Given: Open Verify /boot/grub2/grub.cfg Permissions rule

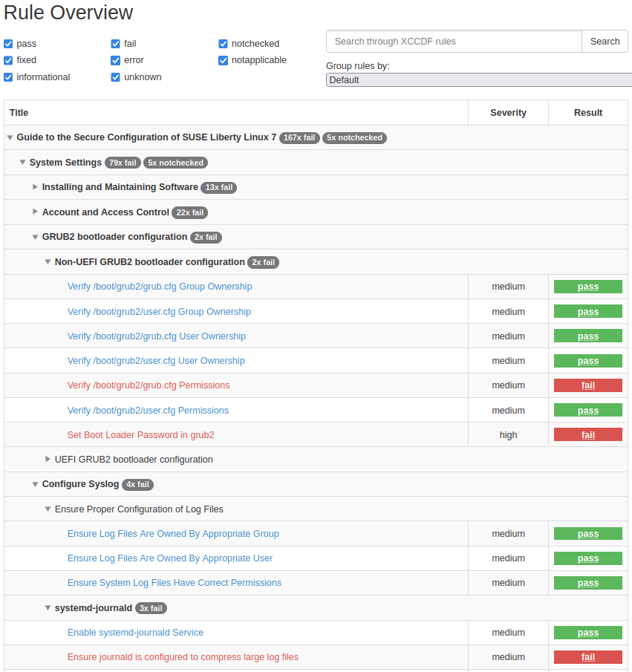Looking at the screenshot, I should 149,385.
